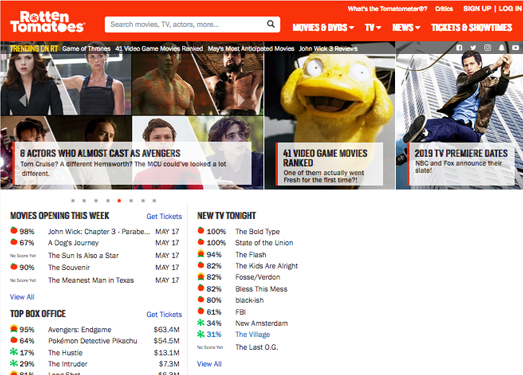Select the active red carousel dot
Viewport: 523px width, 375px height.
click(119, 201)
